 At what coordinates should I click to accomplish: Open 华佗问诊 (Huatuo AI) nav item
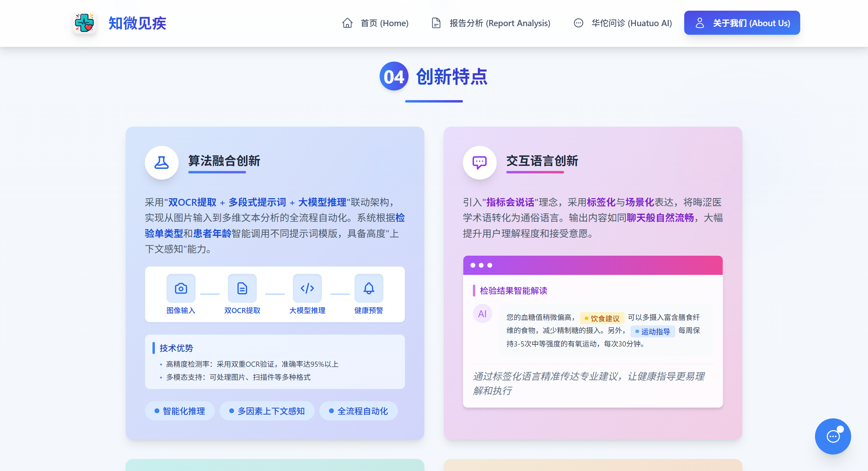tap(623, 23)
